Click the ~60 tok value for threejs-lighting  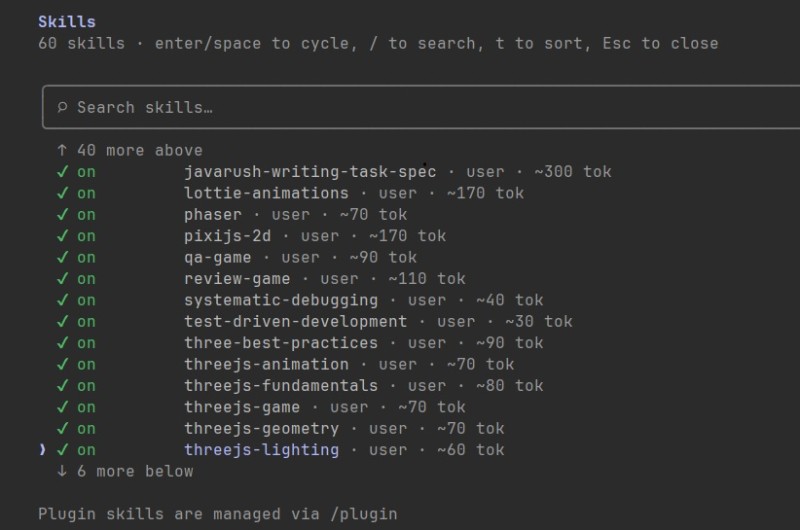coord(470,450)
